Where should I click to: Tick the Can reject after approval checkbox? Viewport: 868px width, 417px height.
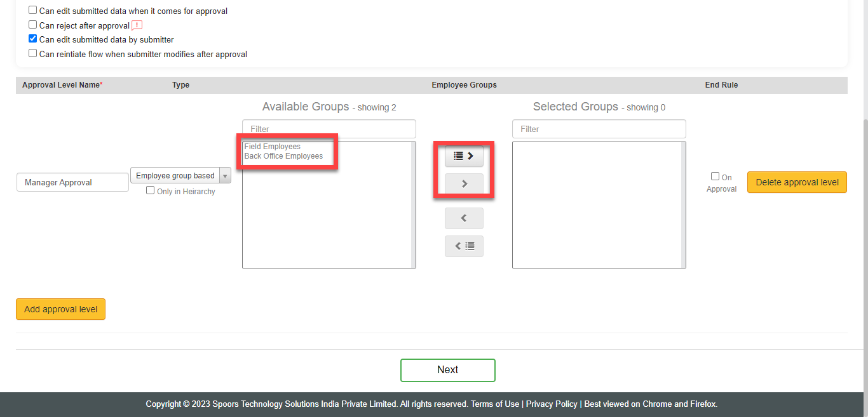click(33, 25)
